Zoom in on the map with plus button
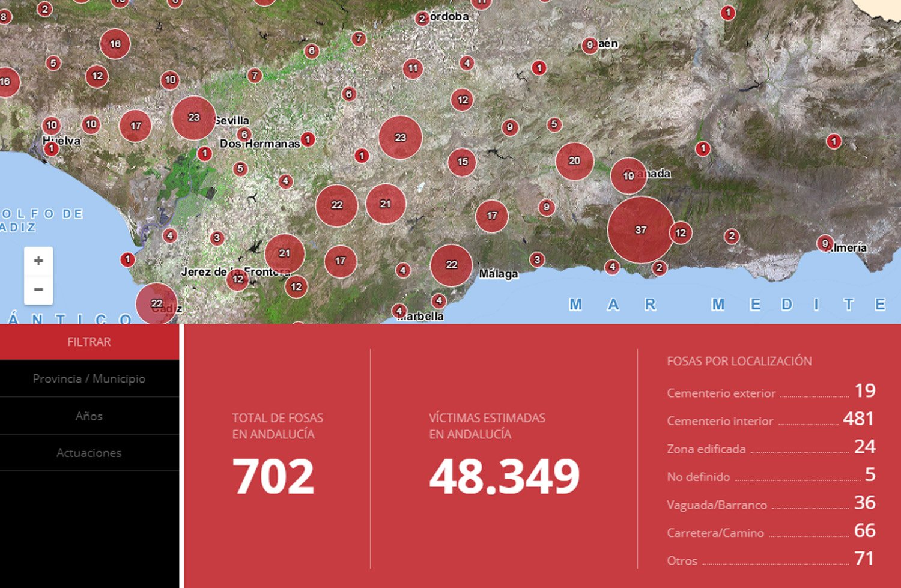901x588 pixels. 38,261
